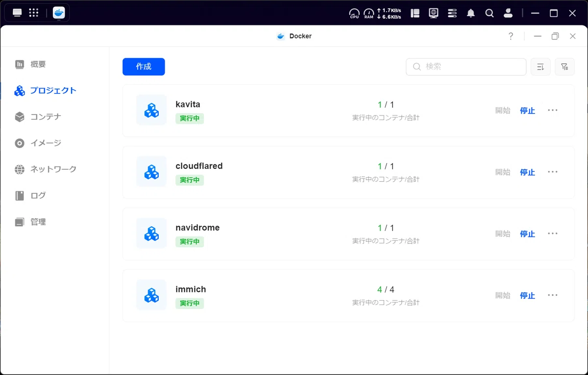Open the monitor display icon in top bar
Viewport: 588px width, 375px height.
434,13
